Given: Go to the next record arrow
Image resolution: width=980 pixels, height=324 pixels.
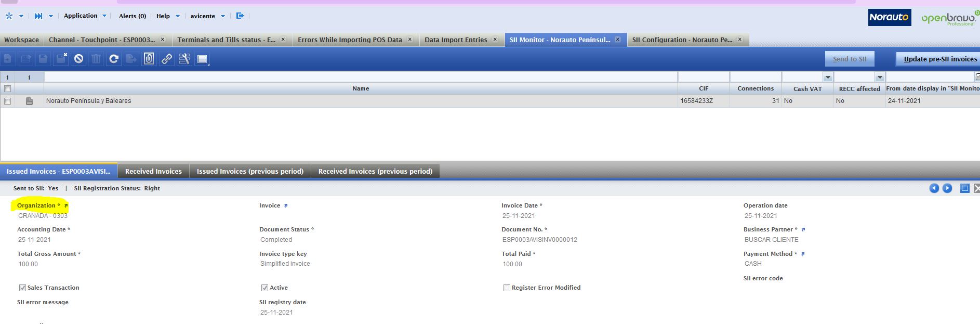Looking at the screenshot, I should pyautogui.click(x=947, y=188).
